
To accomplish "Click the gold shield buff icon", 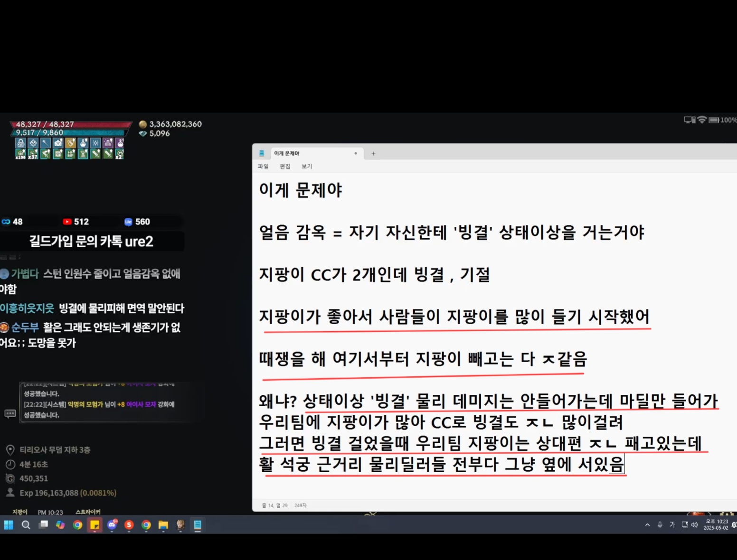I will tap(70, 143).
